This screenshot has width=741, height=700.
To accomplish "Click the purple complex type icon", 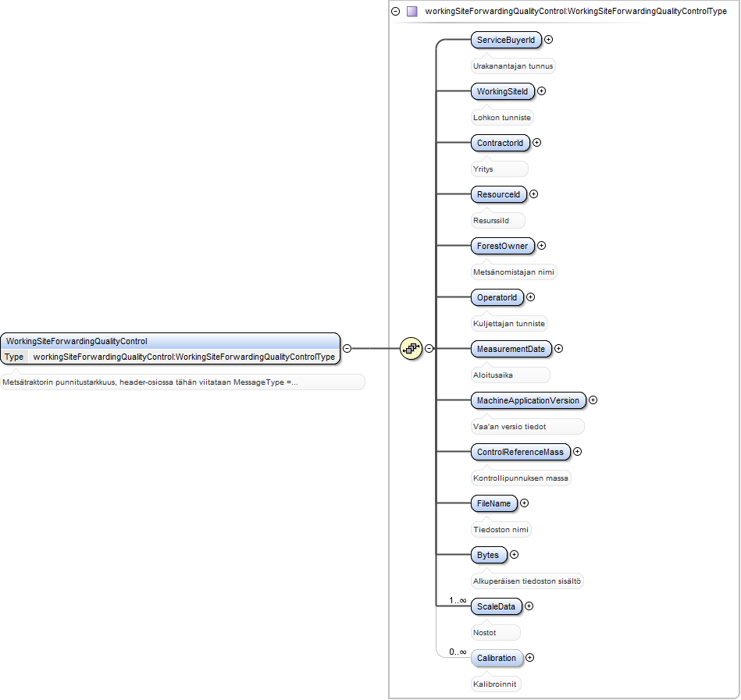I will click(x=412, y=12).
